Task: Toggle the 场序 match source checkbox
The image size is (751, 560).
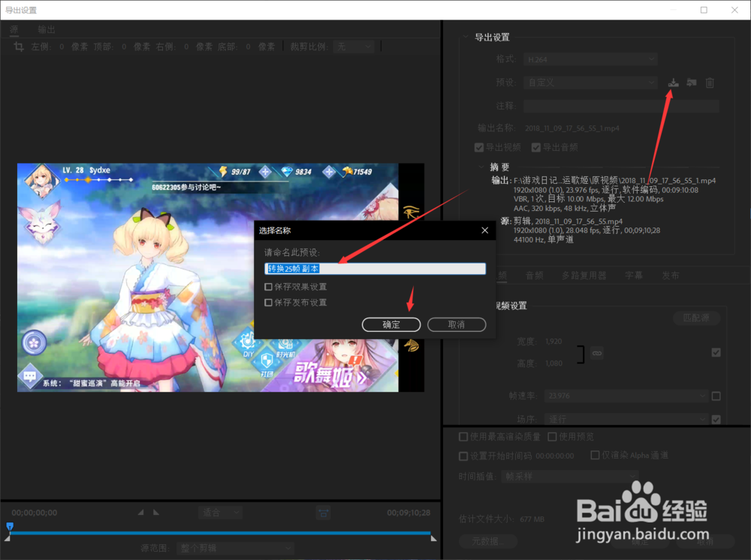Action: pyautogui.click(x=716, y=420)
